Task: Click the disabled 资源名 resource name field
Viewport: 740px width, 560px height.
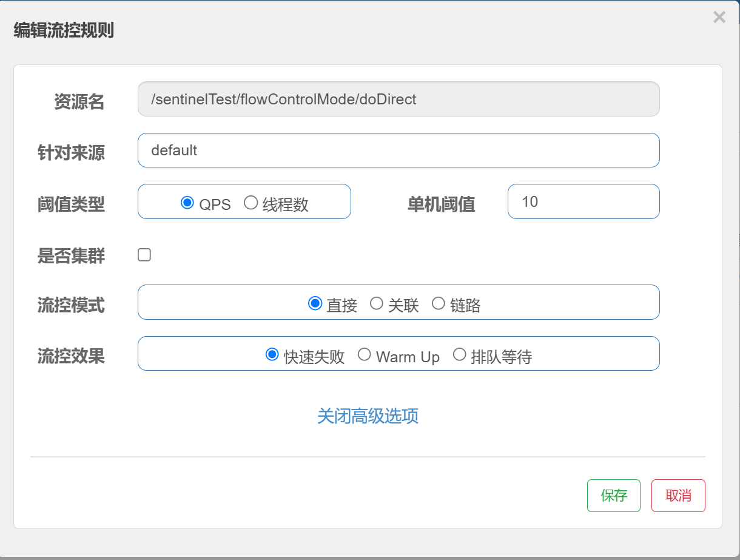Action: tap(398, 100)
